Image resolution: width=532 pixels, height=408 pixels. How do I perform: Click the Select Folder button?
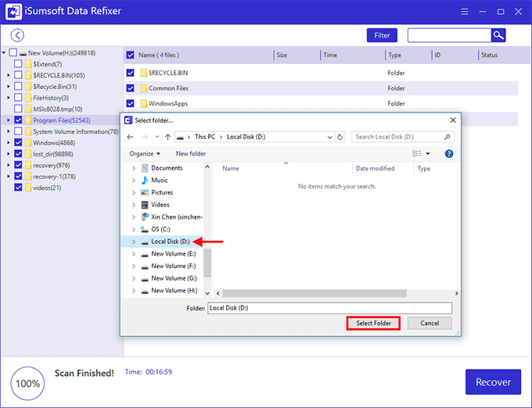click(x=373, y=324)
